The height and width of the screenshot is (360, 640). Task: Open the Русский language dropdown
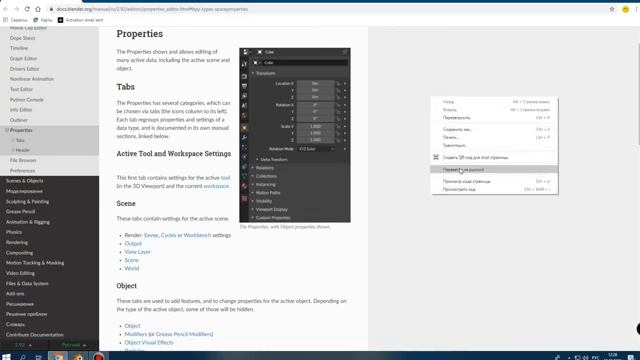[x=73, y=345]
